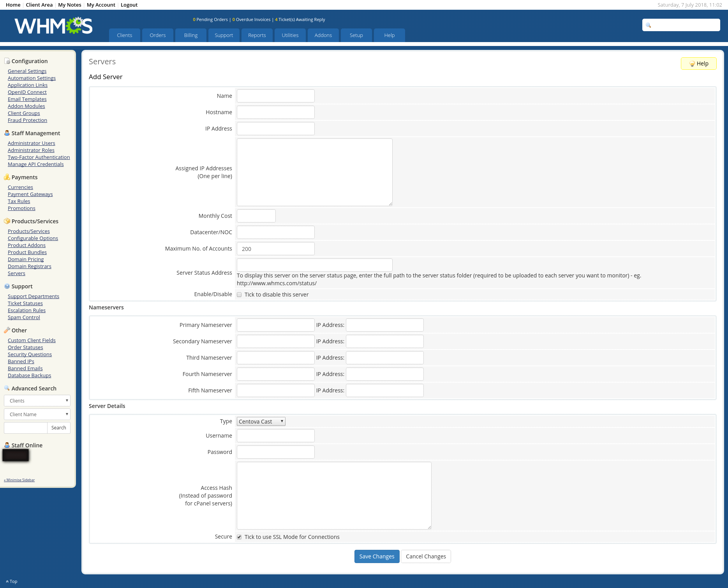Open the Clients advanced search dropdown
The width and height of the screenshot is (728, 588).
pos(37,401)
